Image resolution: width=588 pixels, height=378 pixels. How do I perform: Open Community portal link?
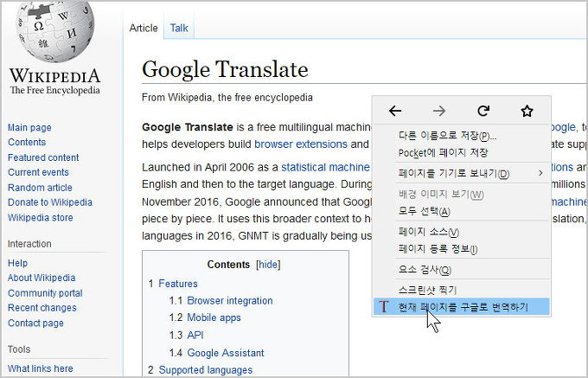pos(45,293)
